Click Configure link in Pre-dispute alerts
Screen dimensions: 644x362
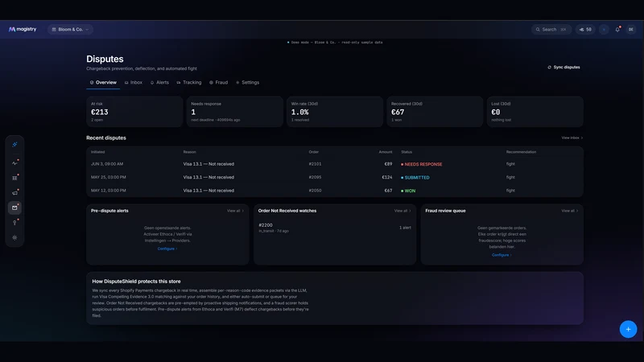coord(167,249)
